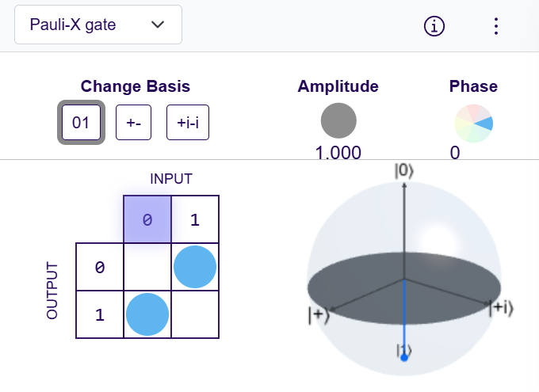The image size is (539, 392).
Task: Open the three-dot more options menu
Action: tap(496, 25)
